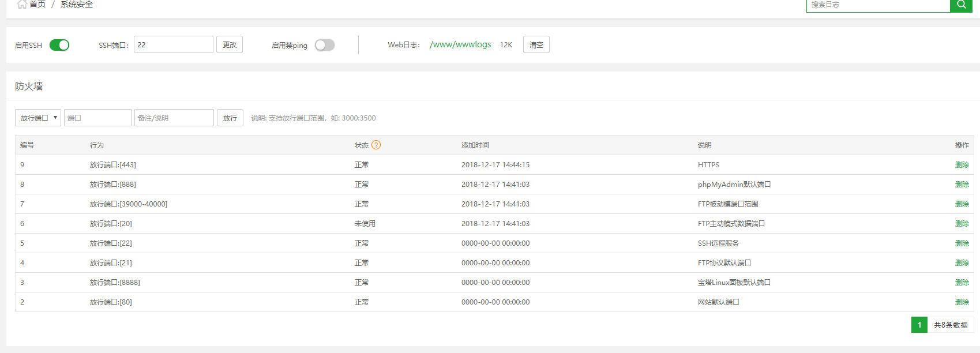Image resolution: width=980 pixels, height=353 pixels.
Task: Click the FTP协议默认端口 description
Action: [724, 262]
